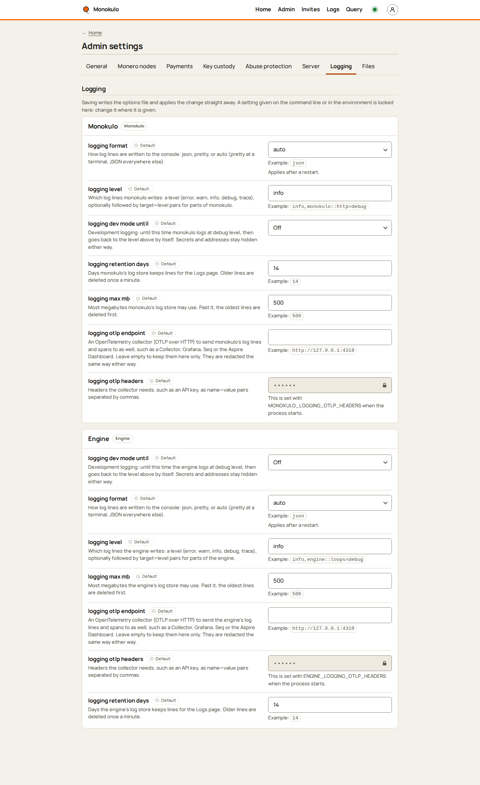Click 'Applies after a restart' under Monokulo format

293,172
